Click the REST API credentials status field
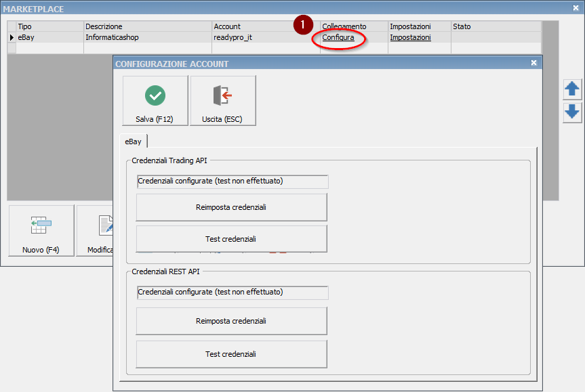 233,292
